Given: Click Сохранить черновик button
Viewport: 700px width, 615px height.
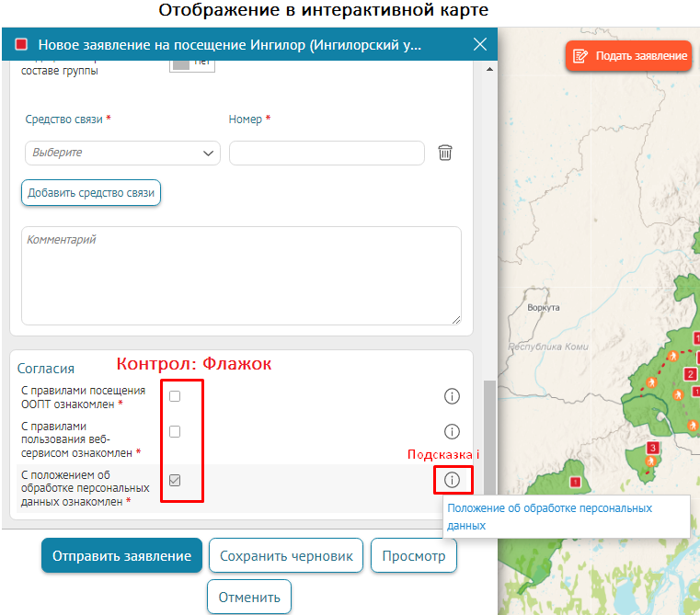Looking at the screenshot, I should click(285, 556).
